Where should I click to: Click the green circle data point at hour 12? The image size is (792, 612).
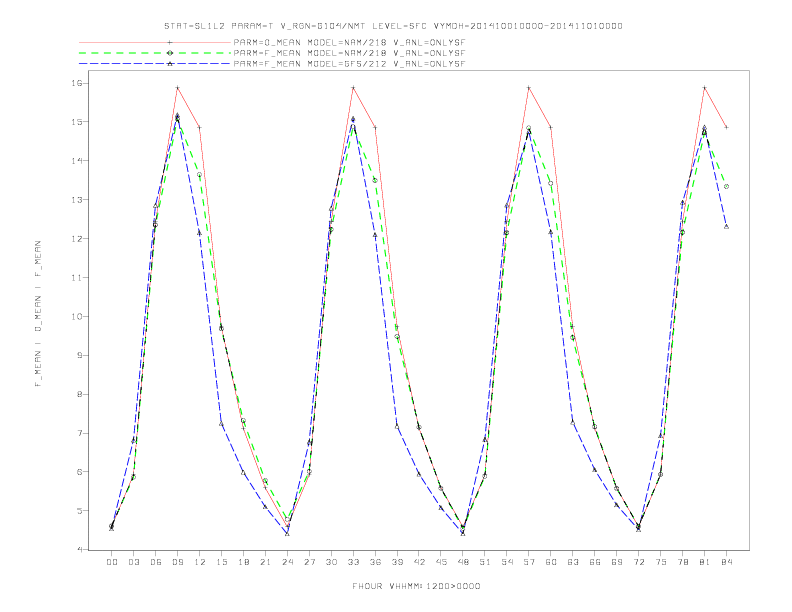pos(200,175)
